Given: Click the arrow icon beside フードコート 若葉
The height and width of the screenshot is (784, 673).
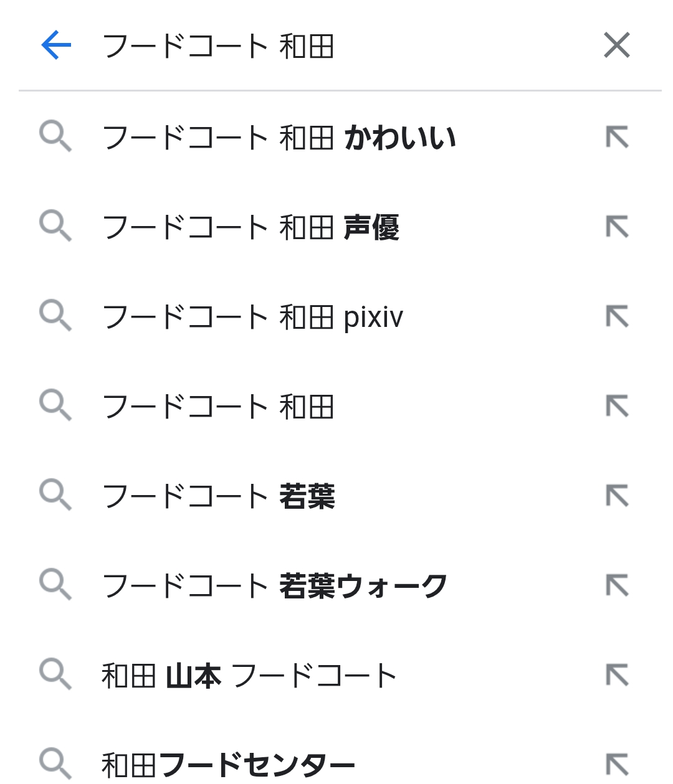Looking at the screenshot, I should [617, 496].
